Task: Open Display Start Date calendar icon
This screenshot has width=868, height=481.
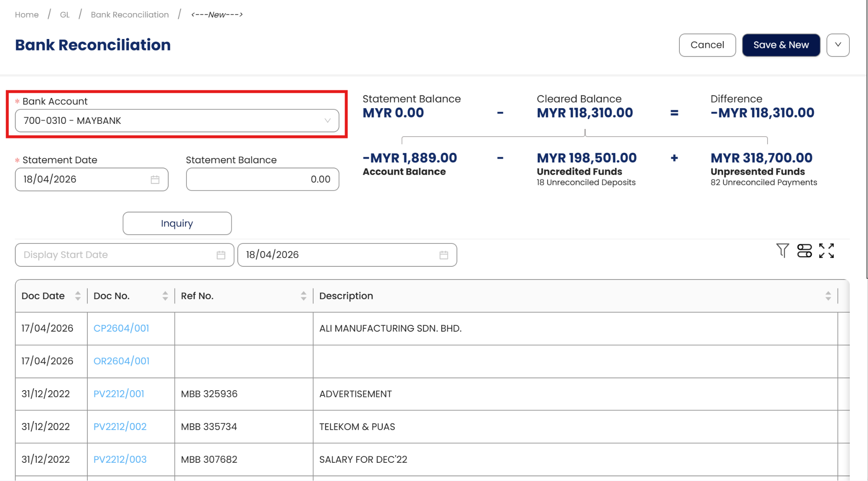Action: pos(221,255)
